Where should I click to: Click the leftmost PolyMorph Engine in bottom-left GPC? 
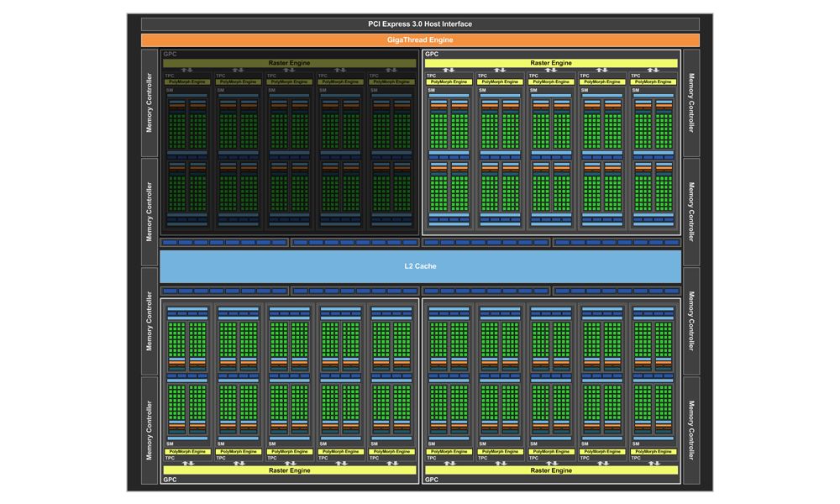[186, 452]
